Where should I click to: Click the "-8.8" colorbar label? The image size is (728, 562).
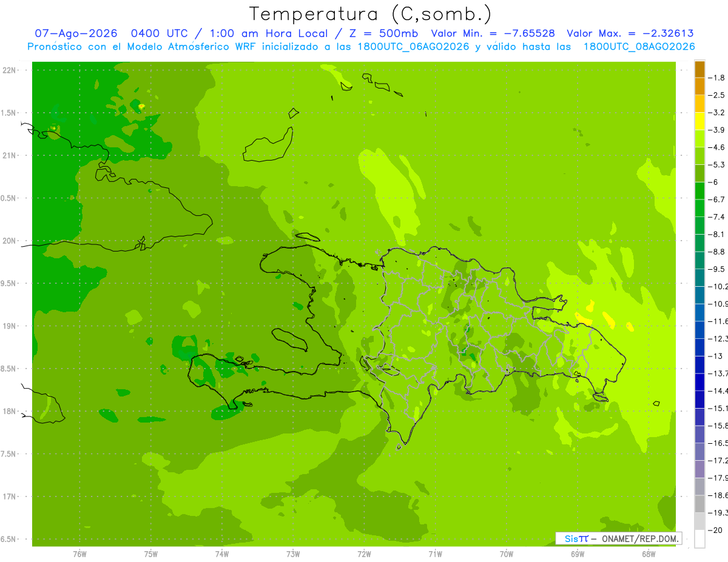pyautogui.click(x=716, y=252)
